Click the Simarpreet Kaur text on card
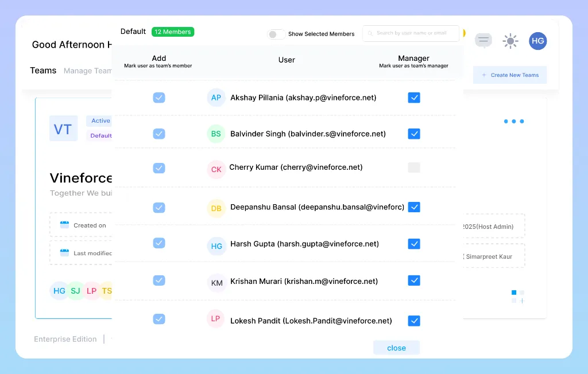 [x=489, y=256]
